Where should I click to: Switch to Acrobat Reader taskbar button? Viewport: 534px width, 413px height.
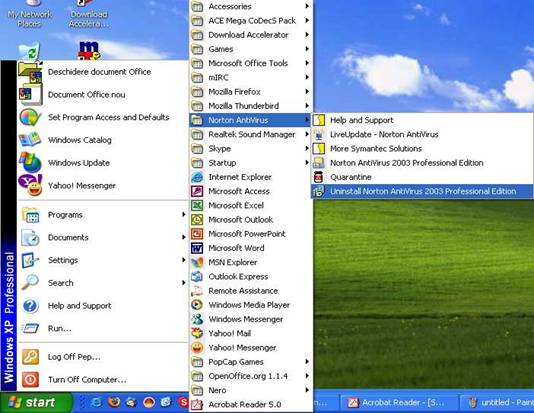point(399,403)
